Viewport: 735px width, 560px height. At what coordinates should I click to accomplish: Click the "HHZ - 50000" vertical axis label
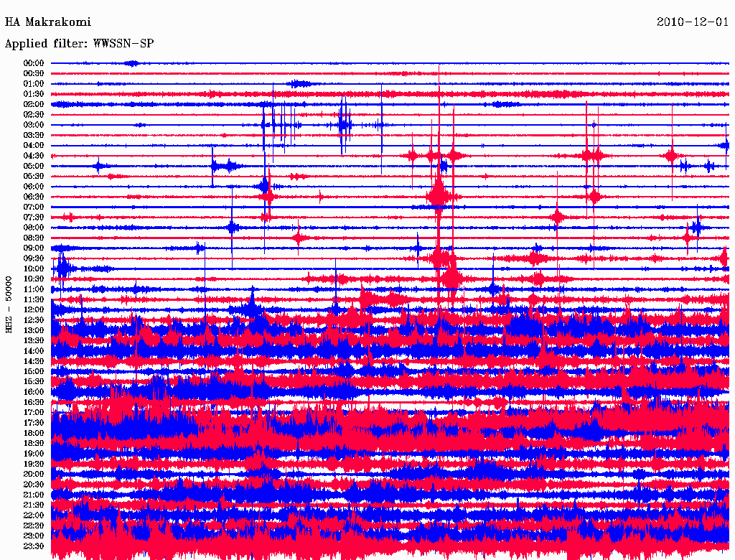pyautogui.click(x=9, y=305)
